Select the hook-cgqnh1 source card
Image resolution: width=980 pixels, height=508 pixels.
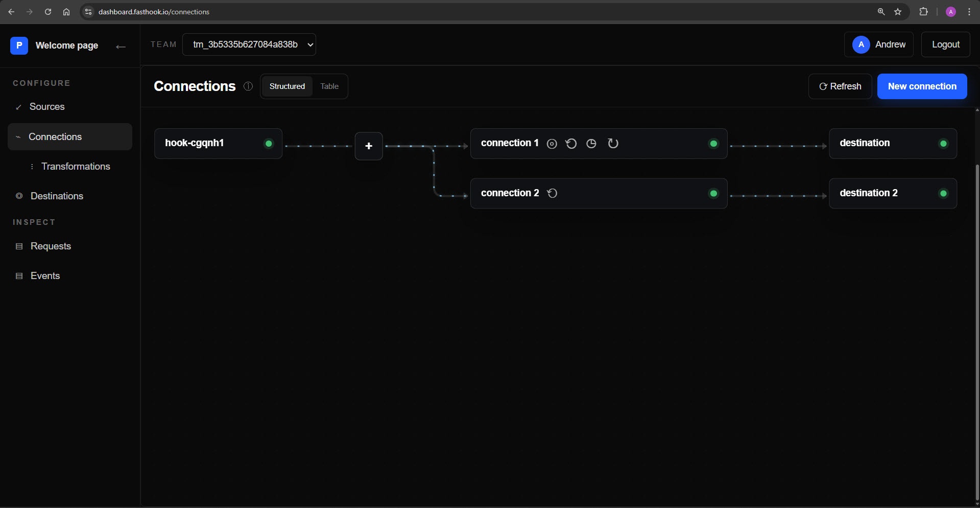click(218, 144)
